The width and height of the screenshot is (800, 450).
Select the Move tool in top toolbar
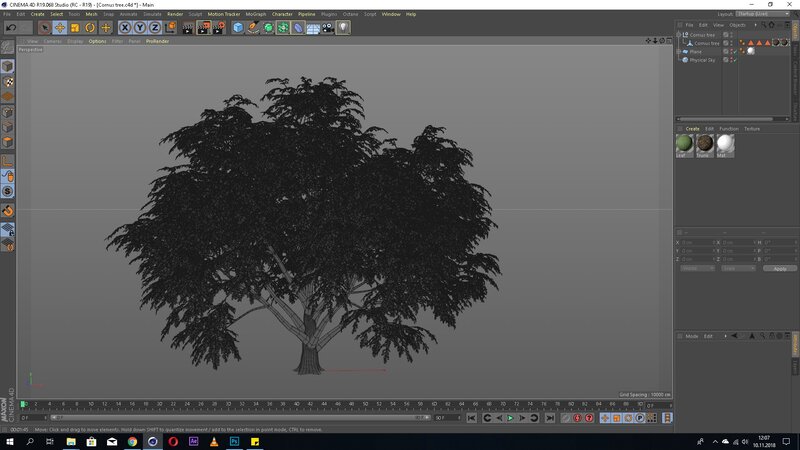[60, 28]
